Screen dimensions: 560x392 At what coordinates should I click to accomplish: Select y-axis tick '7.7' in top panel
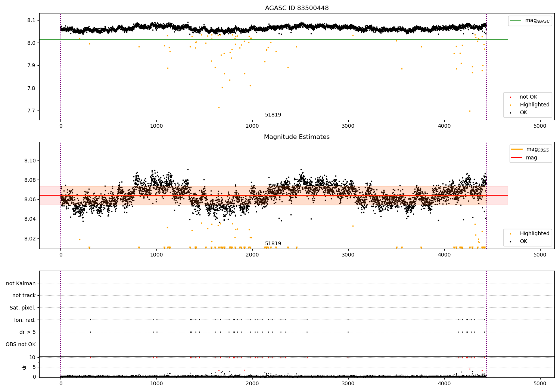(32, 111)
